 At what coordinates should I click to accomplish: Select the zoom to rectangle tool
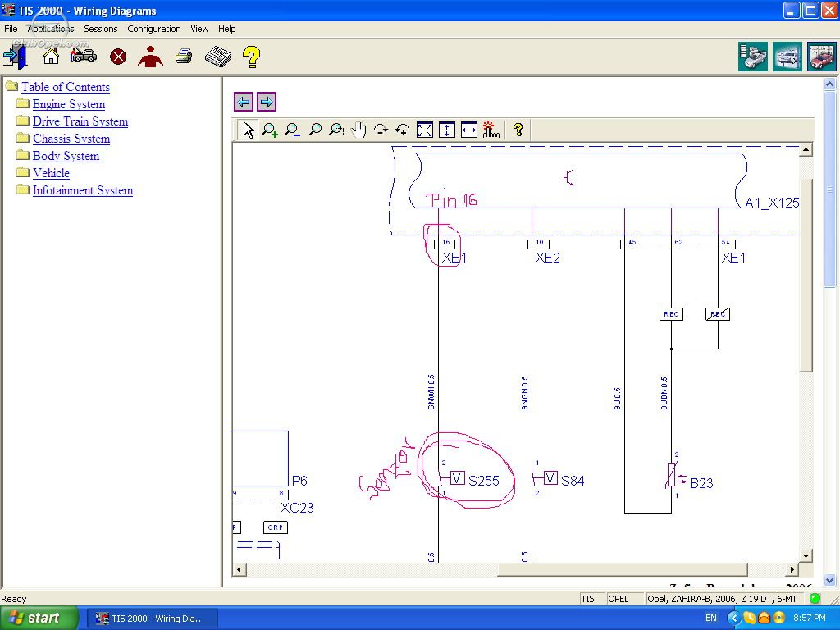click(x=336, y=130)
